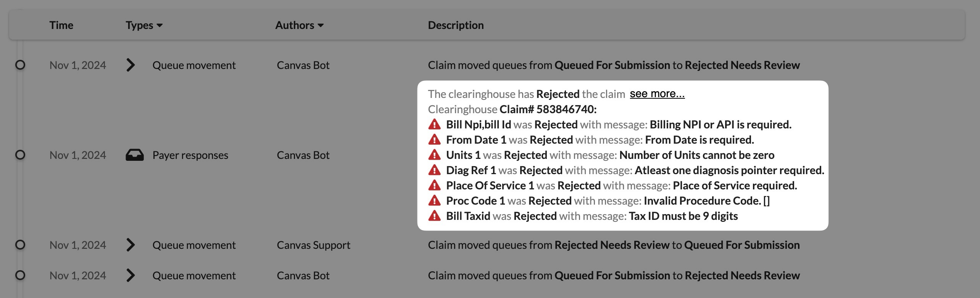Click the Description column header
The height and width of the screenshot is (298, 980).
tap(456, 25)
